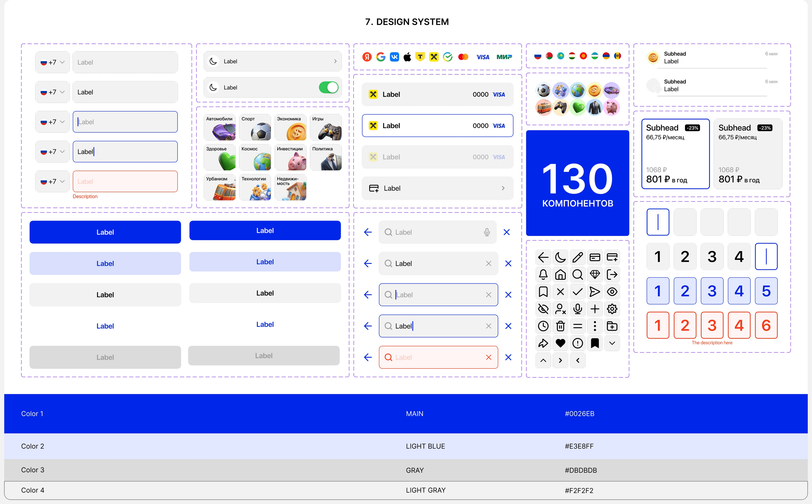Viewport: 812px width, 504px height.
Task: Click the plain blue Label text link
Action: (x=105, y=326)
